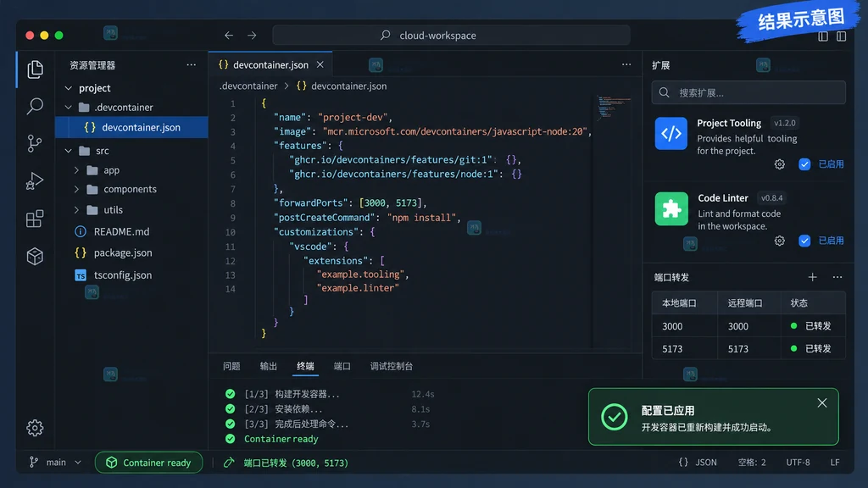The width and height of the screenshot is (868, 488).
Task: Expand the components folder
Action: 76,189
